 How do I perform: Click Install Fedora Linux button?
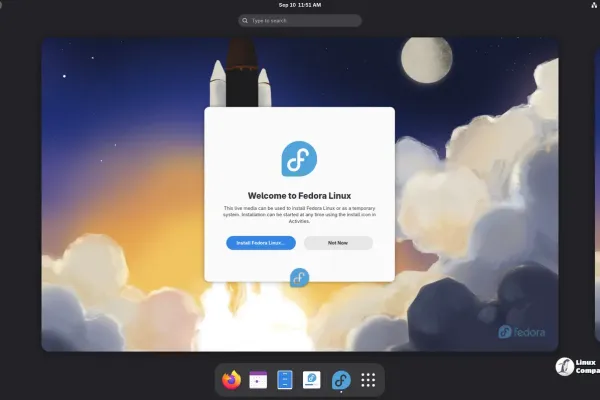tap(261, 243)
